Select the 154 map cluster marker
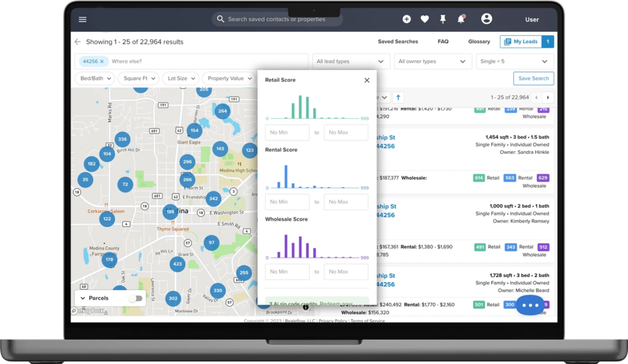Screen dimensions: 628x364 click(194, 130)
